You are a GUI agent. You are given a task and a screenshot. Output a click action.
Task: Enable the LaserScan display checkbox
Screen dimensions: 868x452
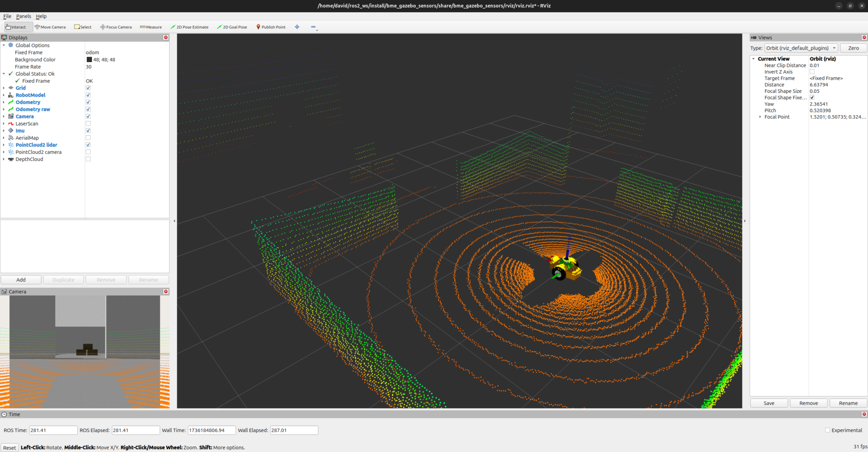coord(88,124)
